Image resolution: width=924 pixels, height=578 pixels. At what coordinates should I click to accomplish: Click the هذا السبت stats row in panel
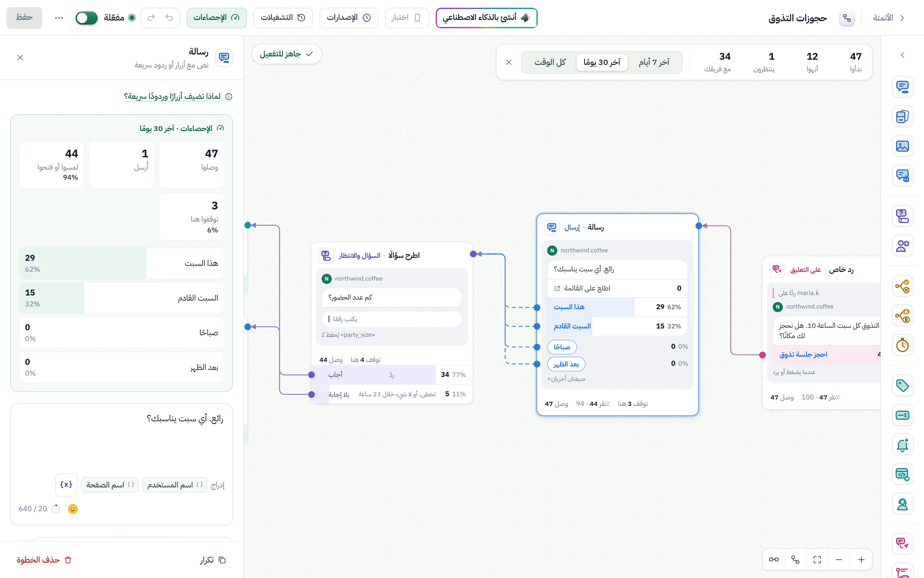click(x=121, y=263)
